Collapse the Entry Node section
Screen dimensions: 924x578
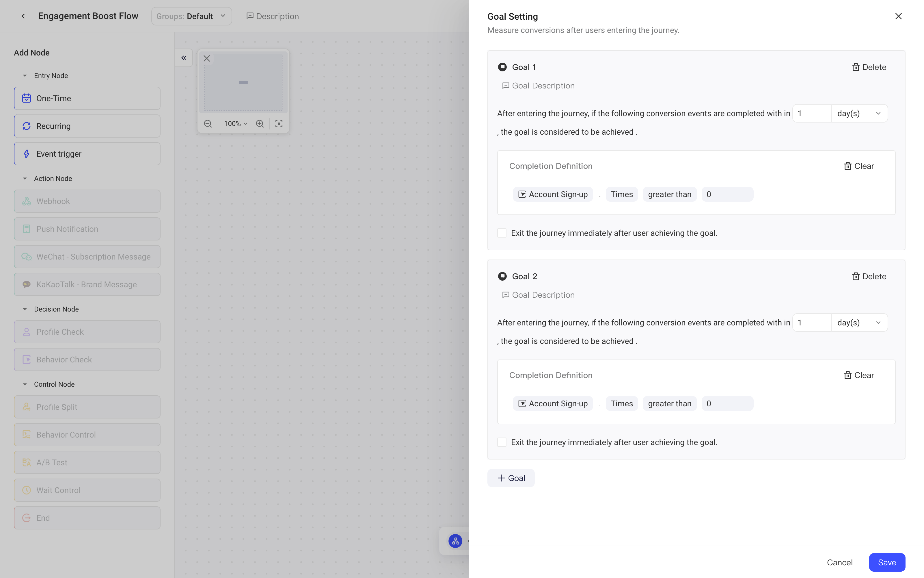coord(25,76)
